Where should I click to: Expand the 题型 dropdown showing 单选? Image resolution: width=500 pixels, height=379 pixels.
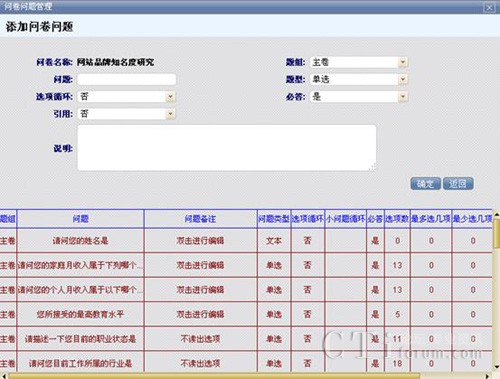403,79
